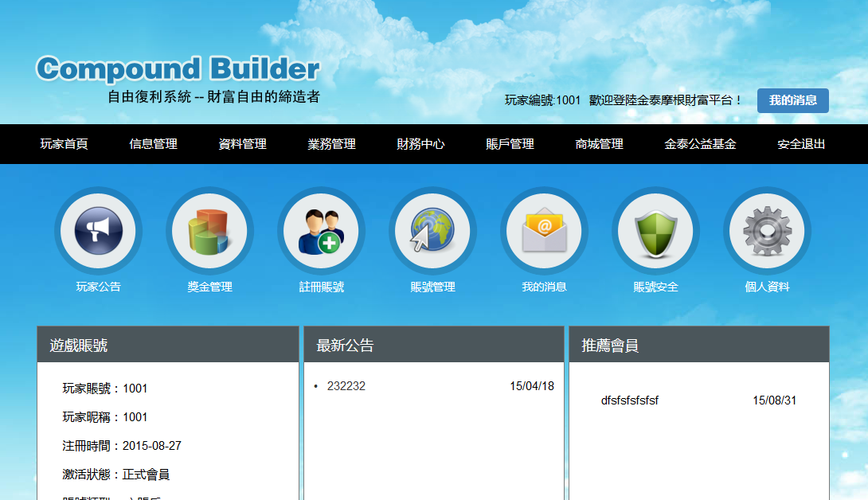Click the 個人資料 label link
This screenshot has width=868, height=500.
[767, 287]
